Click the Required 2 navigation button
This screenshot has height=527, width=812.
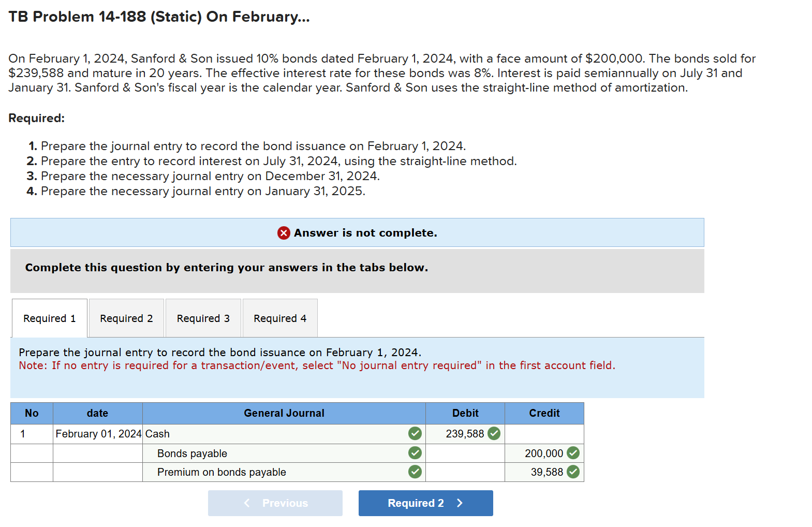[x=425, y=503]
